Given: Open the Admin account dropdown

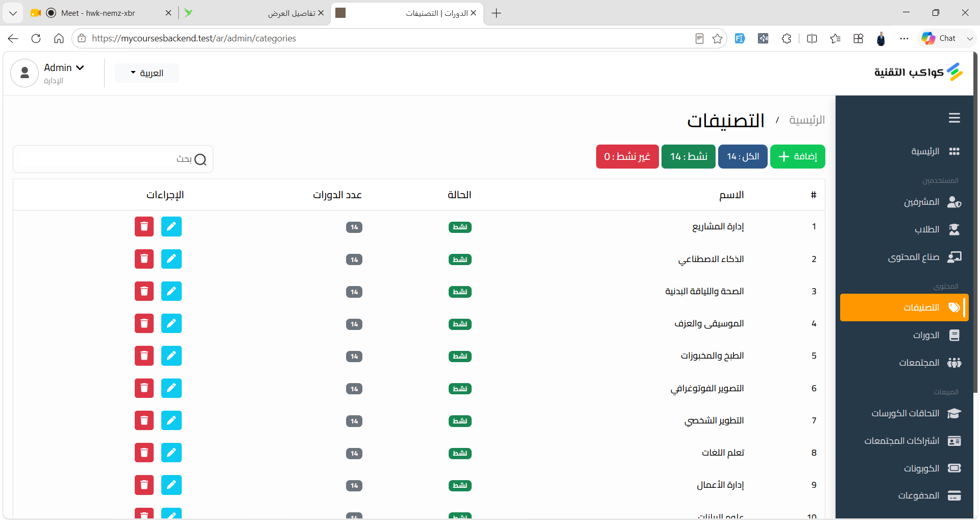Looking at the screenshot, I should click(64, 67).
